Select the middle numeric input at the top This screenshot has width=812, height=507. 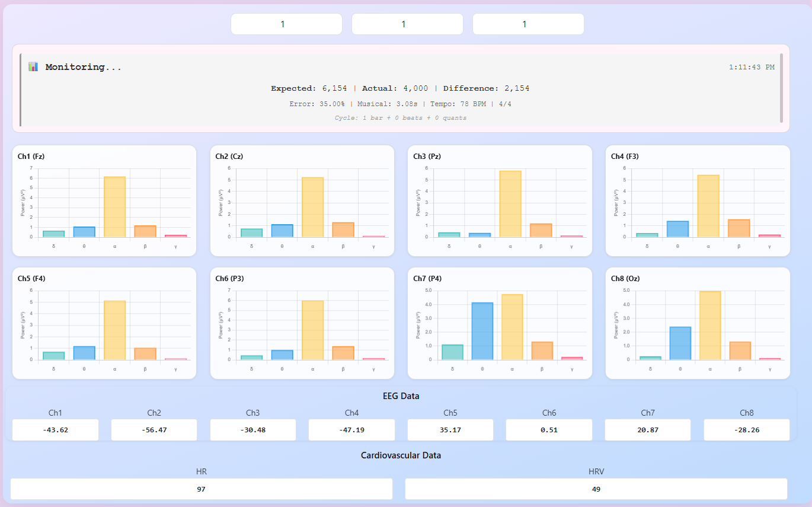point(407,24)
